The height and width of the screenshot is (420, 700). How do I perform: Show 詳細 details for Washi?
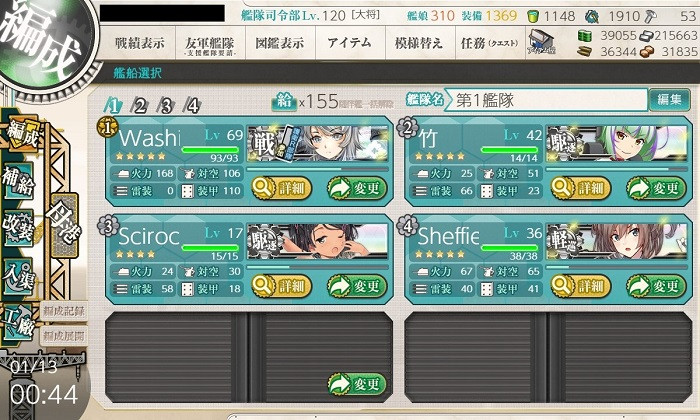pos(282,188)
